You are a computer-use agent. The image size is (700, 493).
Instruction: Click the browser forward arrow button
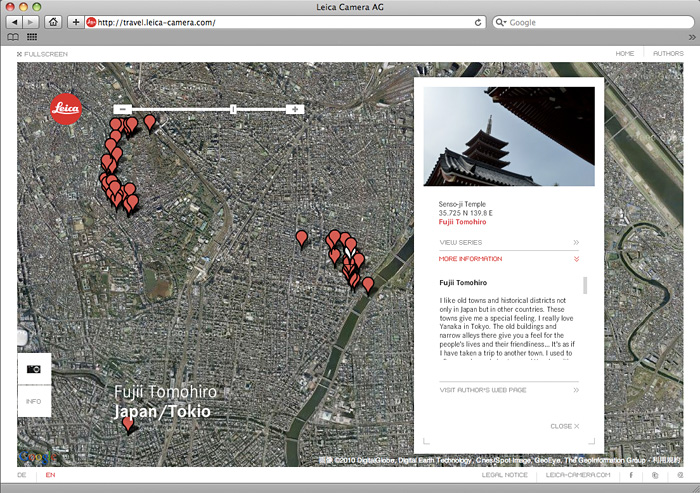[x=30, y=22]
